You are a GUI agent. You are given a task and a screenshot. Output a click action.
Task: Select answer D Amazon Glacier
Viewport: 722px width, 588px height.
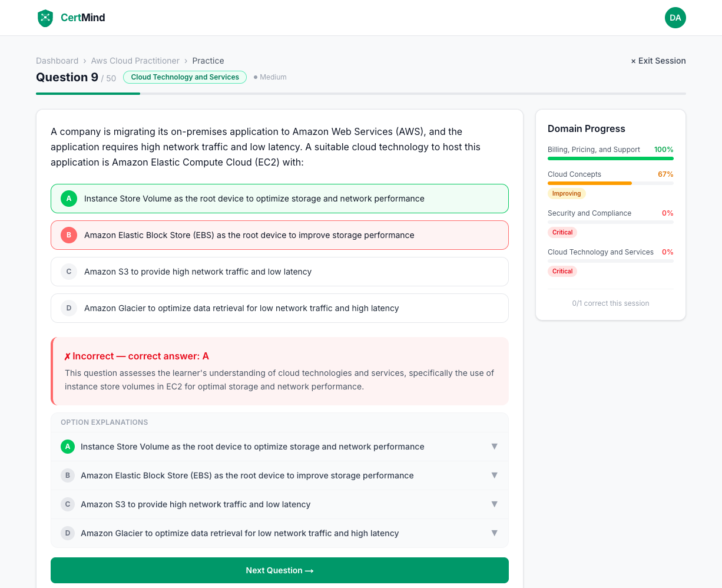tap(280, 308)
